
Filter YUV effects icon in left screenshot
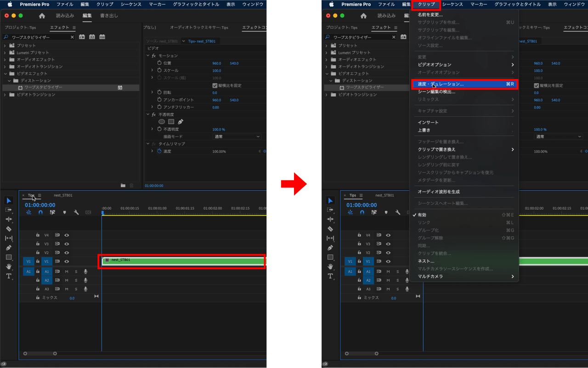click(102, 37)
